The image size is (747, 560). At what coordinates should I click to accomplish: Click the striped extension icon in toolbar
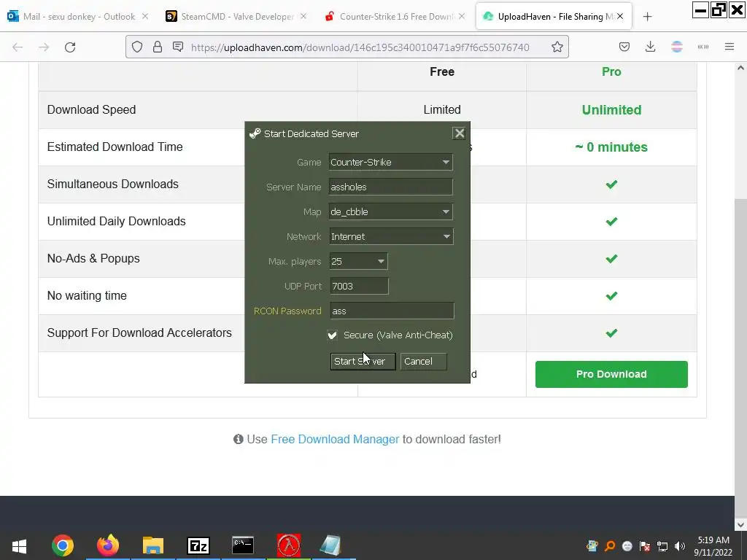(x=677, y=47)
